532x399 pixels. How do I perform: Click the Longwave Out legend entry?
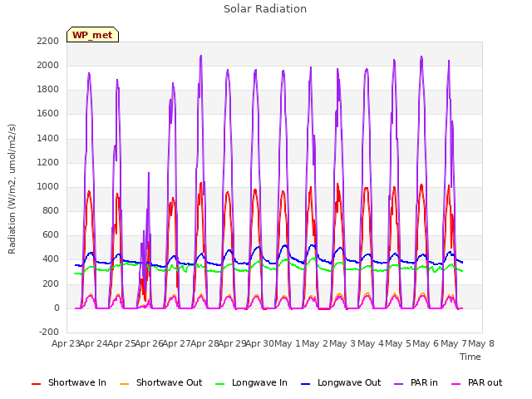pos(341,382)
